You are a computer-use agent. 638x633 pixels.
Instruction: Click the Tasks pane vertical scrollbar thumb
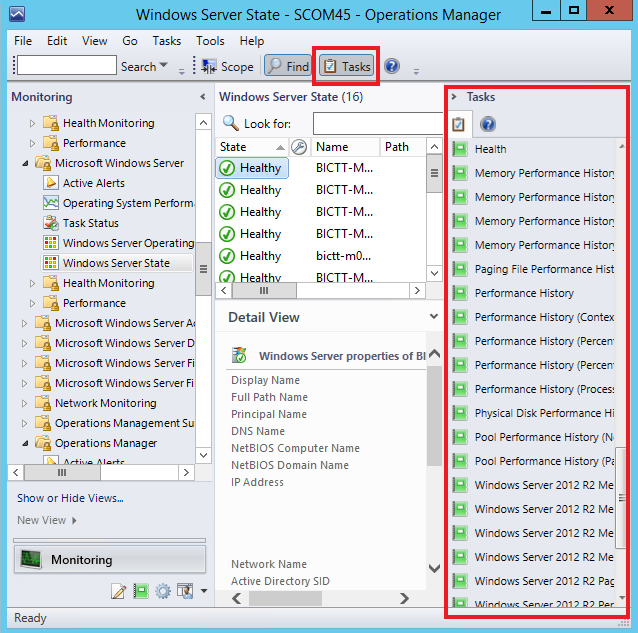pyautogui.click(x=621, y=498)
